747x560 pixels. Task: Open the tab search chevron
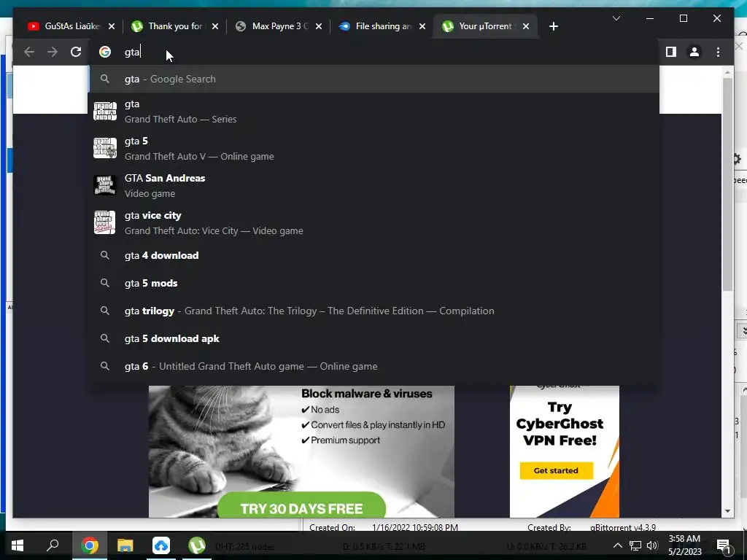[x=616, y=18]
